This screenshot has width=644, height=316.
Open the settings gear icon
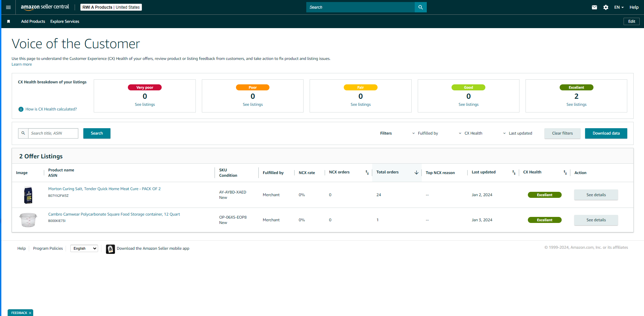(x=606, y=7)
